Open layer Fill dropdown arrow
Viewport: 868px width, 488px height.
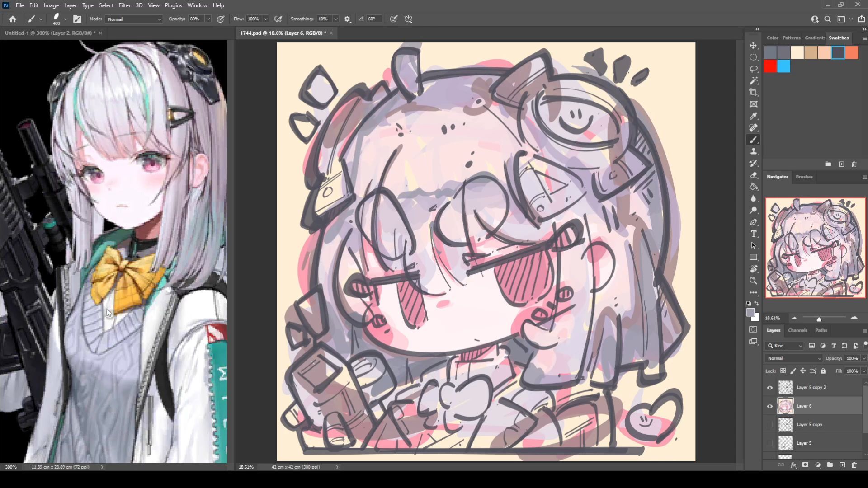pyautogui.click(x=864, y=371)
